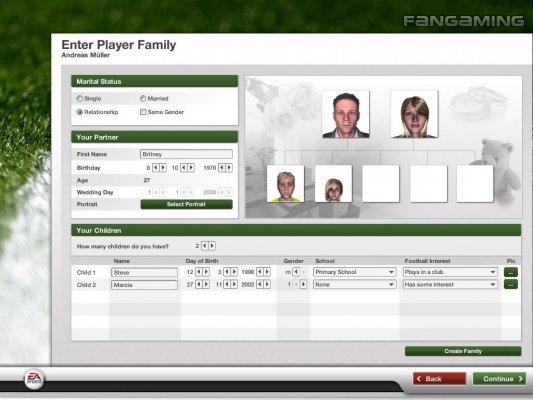Image resolution: width=533 pixels, height=400 pixels.
Task: Open picture selector for Child 1
Action: click(x=511, y=272)
